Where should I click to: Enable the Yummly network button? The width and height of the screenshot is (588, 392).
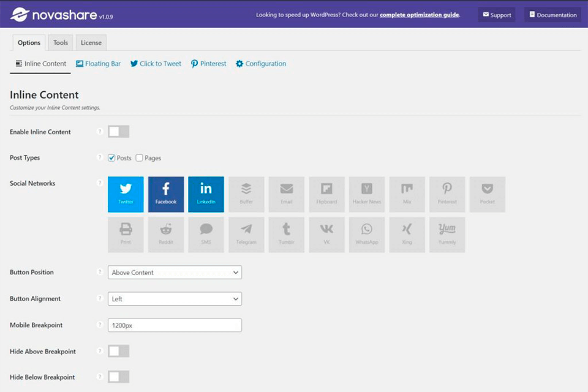tap(447, 235)
